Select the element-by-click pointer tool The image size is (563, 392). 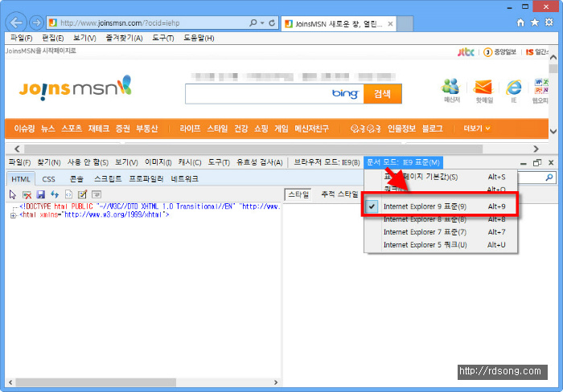(x=13, y=194)
